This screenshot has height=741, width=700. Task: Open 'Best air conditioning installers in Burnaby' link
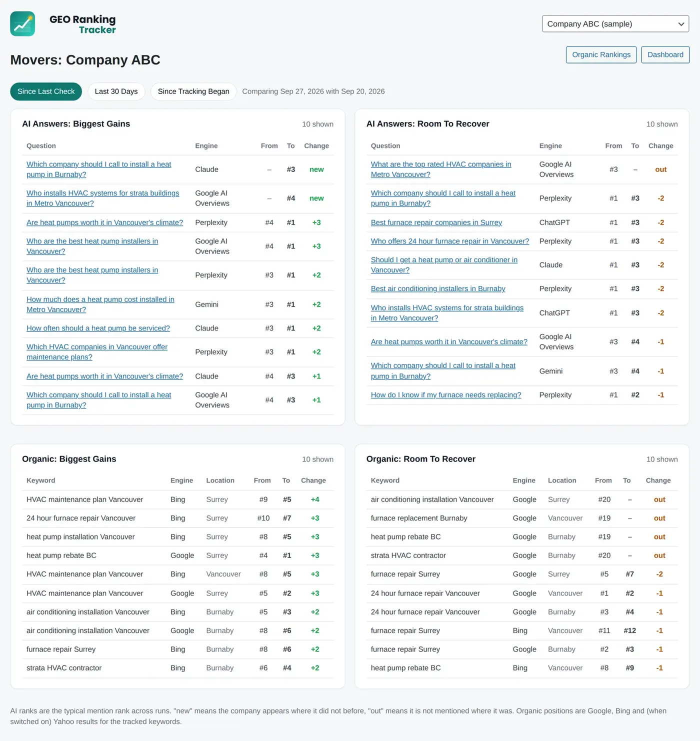point(438,288)
